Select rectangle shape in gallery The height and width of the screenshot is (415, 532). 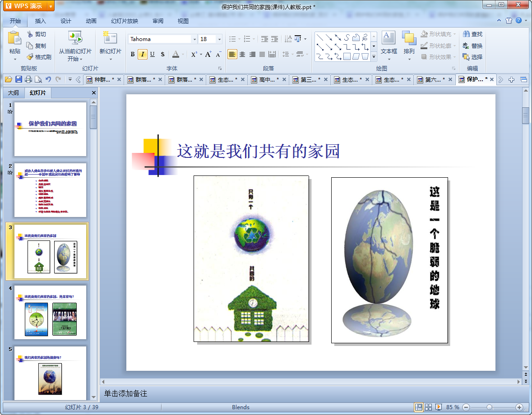(347, 57)
